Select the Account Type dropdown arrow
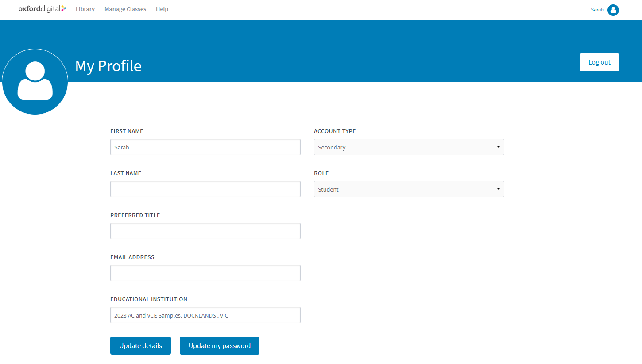The width and height of the screenshot is (642, 364). 498,147
